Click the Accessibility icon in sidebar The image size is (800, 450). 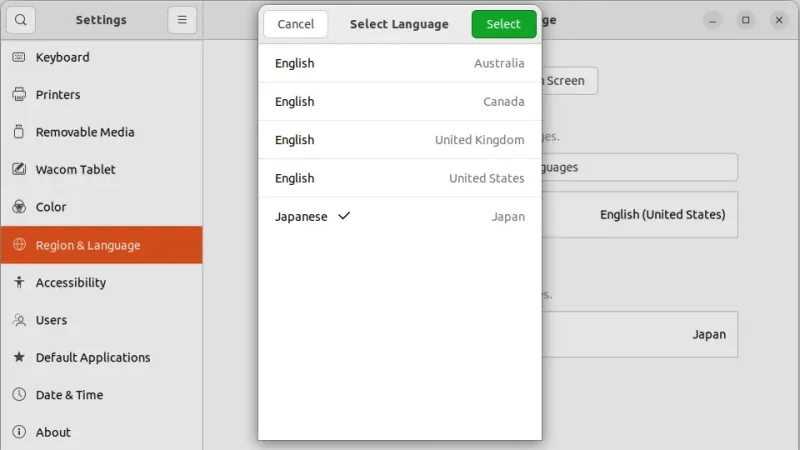click(x=19, y=283)
